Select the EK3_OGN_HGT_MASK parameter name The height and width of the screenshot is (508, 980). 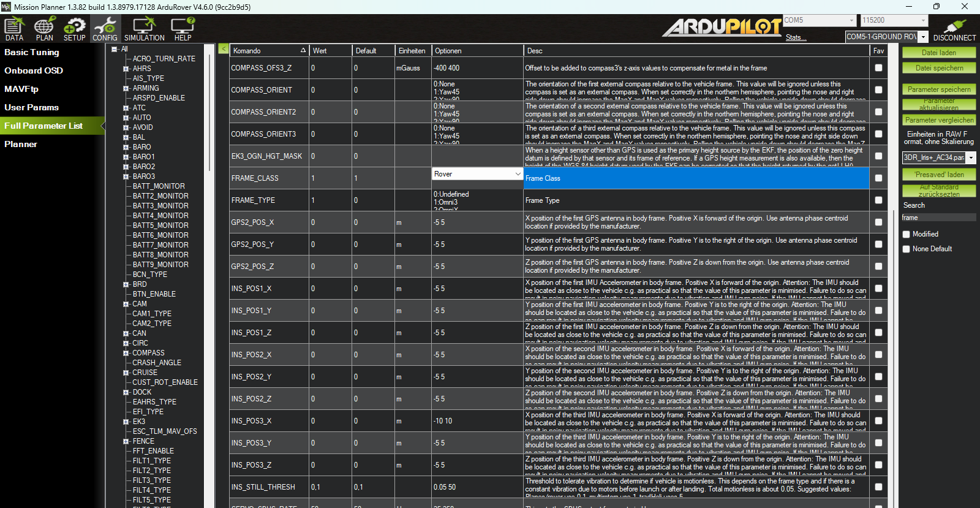266,156
